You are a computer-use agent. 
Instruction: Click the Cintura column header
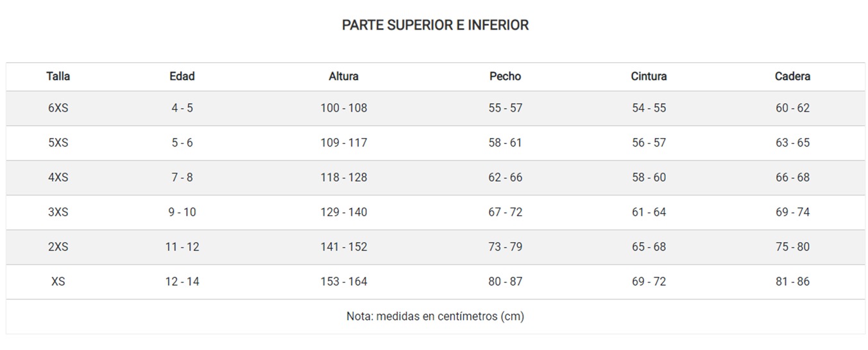[649, 76]
